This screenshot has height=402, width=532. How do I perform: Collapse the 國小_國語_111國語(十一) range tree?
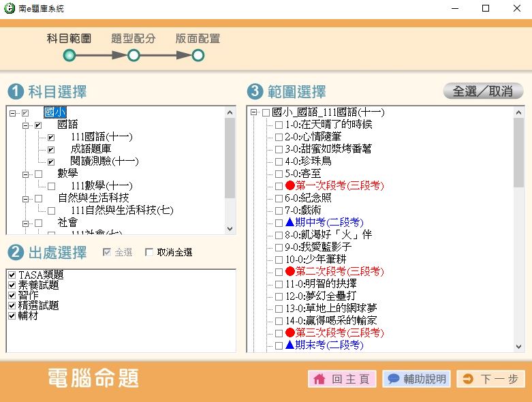tap(253, 112)
